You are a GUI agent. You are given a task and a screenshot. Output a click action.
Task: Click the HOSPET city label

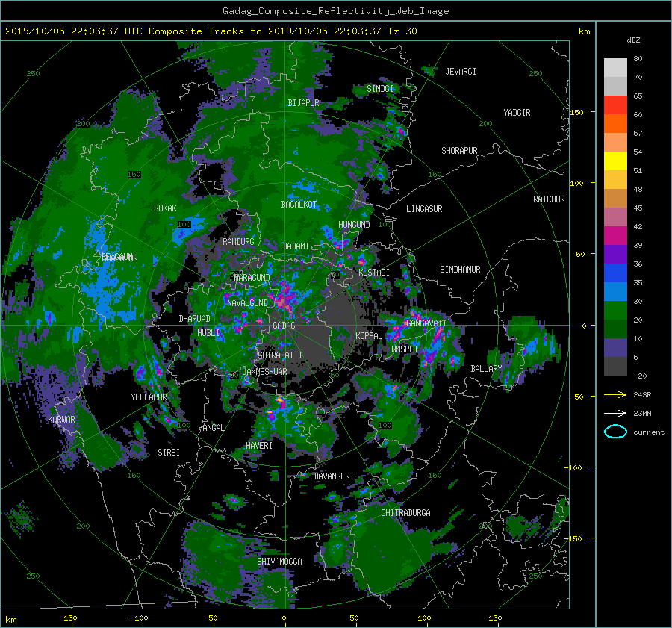(x=405, y=349)
